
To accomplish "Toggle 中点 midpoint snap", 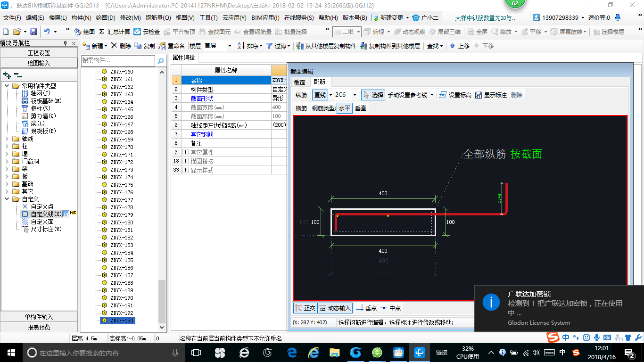I will 391,308.
